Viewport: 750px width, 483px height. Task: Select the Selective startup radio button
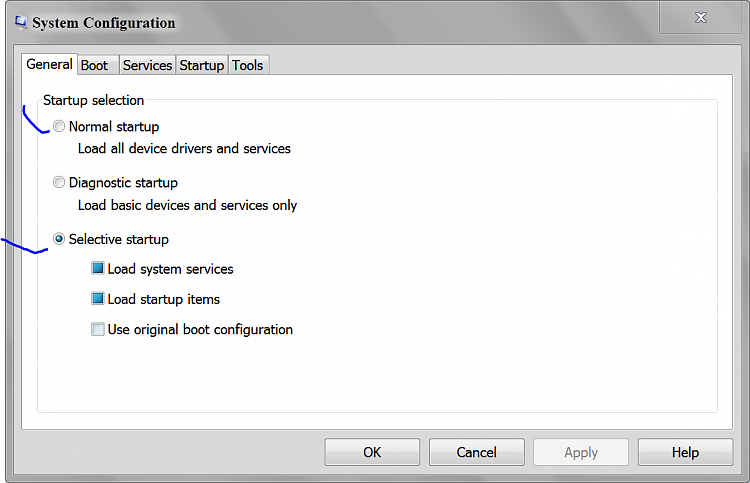pyautogui.click(x=59, y=239)
